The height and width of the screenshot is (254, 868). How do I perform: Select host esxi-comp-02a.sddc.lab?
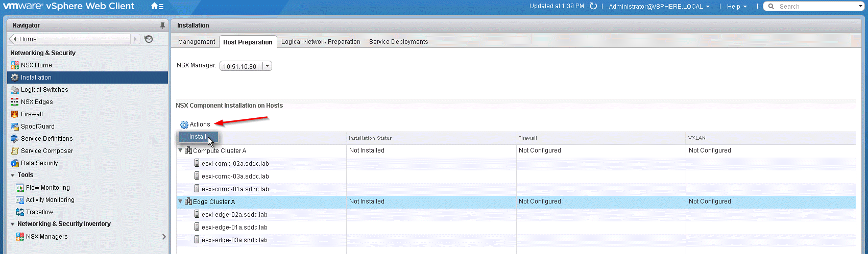coord(235,164)
